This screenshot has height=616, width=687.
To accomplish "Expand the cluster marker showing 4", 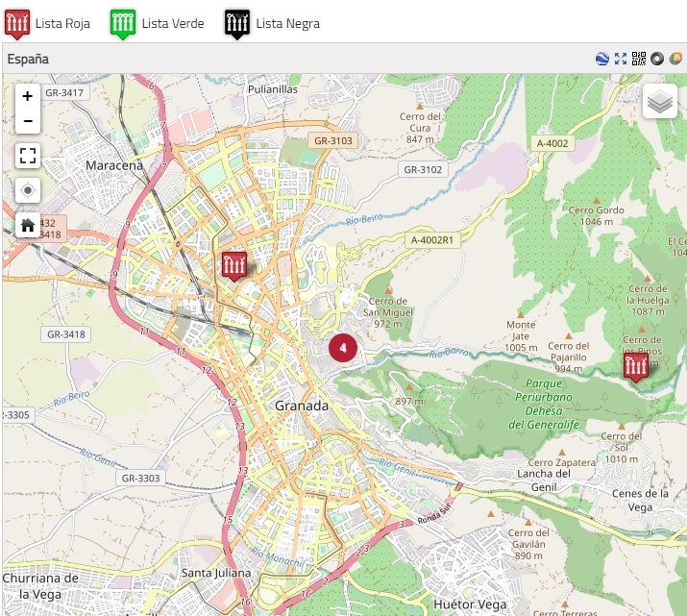I will click(343, 347).
